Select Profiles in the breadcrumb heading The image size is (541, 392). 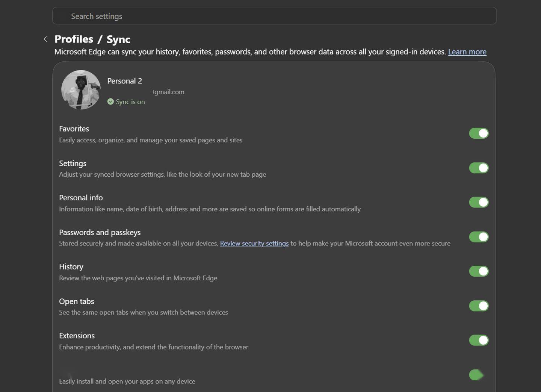point(74,39)
